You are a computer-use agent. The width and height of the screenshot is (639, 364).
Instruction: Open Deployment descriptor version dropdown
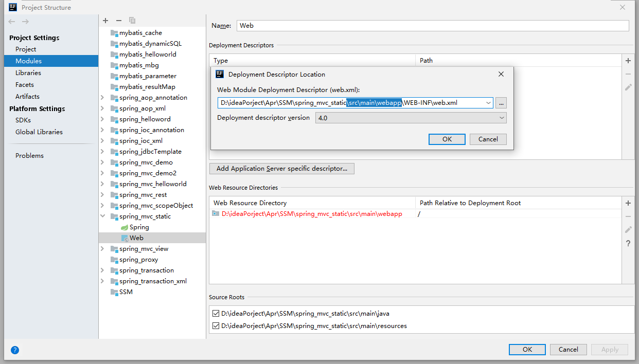point(411,118)
